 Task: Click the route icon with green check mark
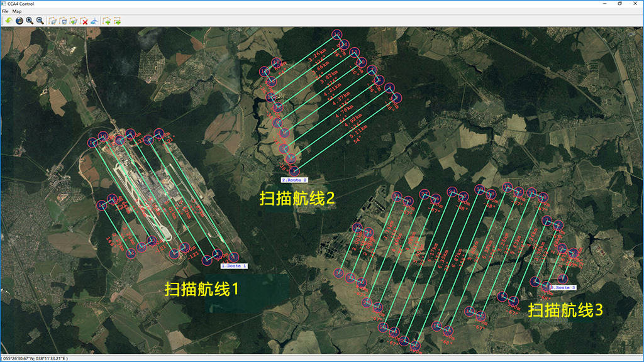[x=74, y=21]
